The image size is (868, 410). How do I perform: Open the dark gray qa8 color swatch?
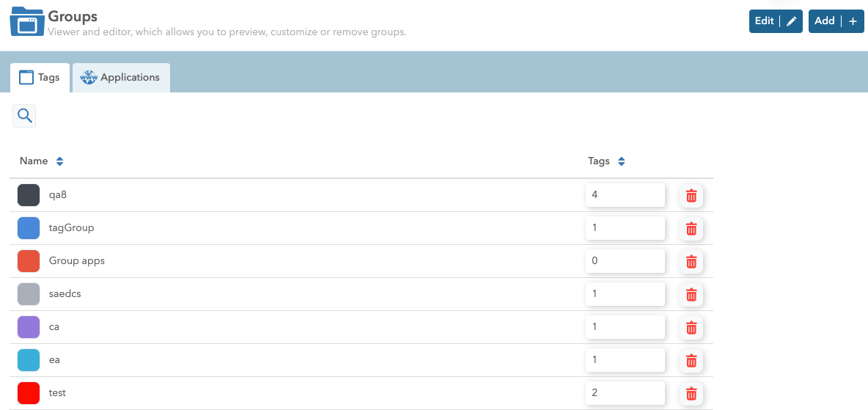29,195
